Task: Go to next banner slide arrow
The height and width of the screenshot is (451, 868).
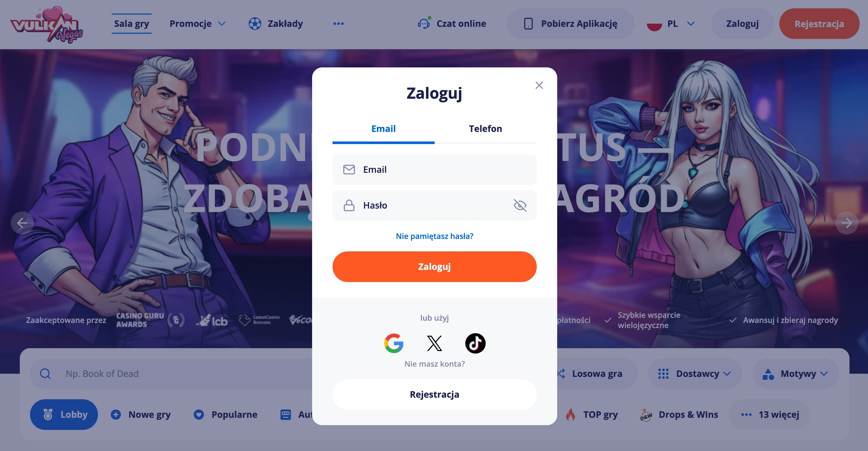Action: coord(846,223)
